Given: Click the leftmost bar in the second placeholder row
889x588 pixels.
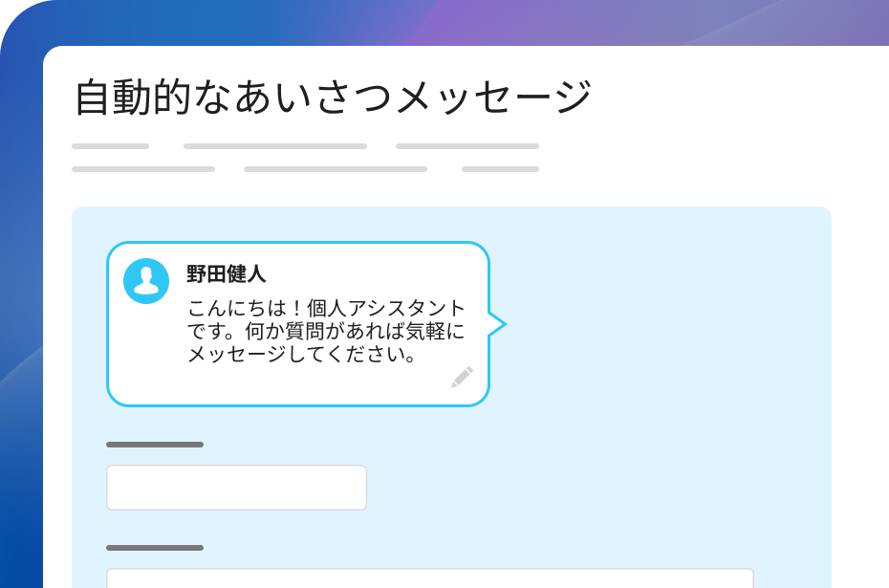Looking at the screenshot, I should pos(142,169).
